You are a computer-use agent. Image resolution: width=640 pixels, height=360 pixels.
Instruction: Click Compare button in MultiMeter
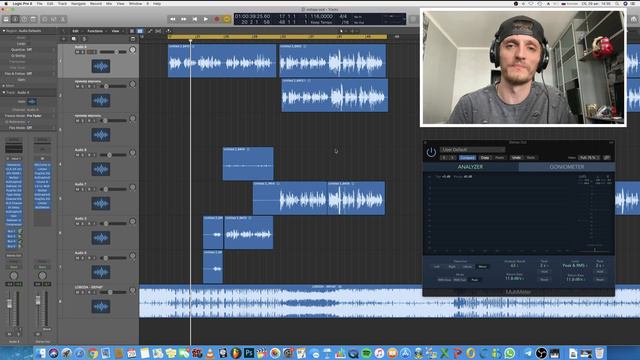pyautogui.click(x=467, y=158)
